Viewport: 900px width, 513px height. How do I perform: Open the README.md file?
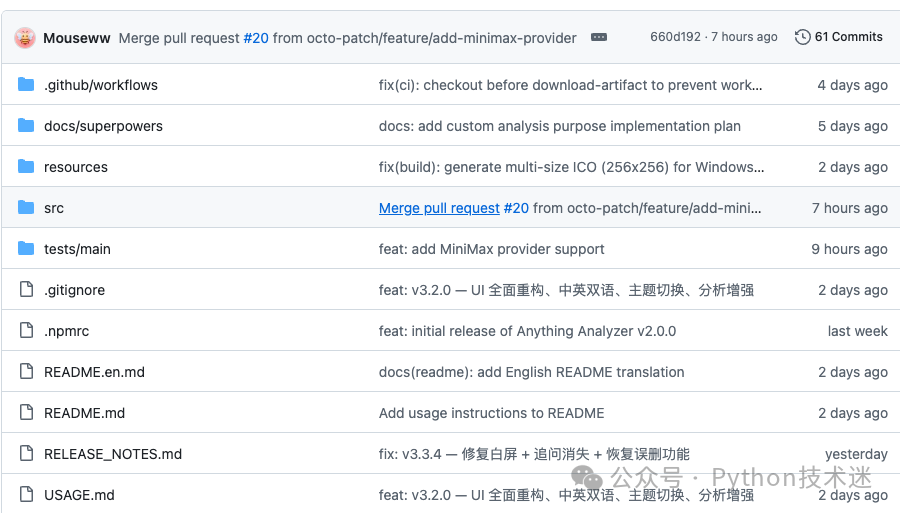84,413
